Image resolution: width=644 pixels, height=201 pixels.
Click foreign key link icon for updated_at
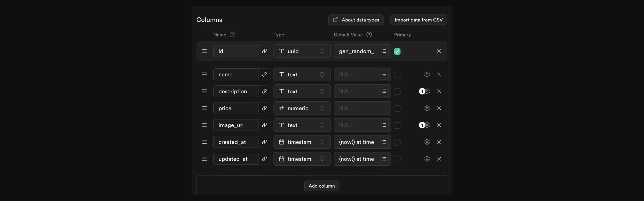coord(265,159)
